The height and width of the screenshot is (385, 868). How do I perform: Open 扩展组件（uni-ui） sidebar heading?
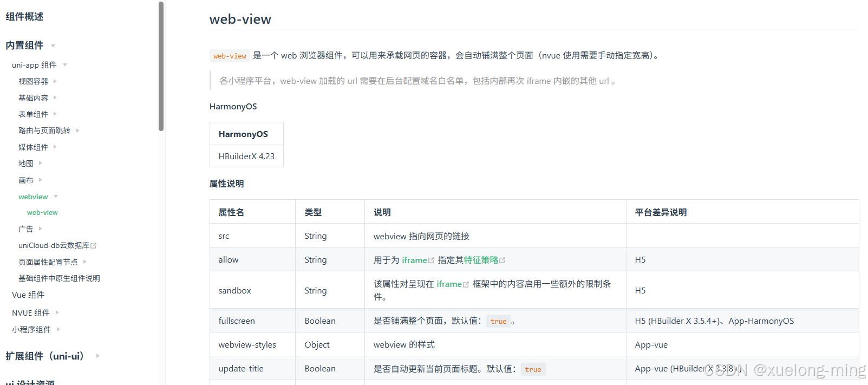click(44, 356)
